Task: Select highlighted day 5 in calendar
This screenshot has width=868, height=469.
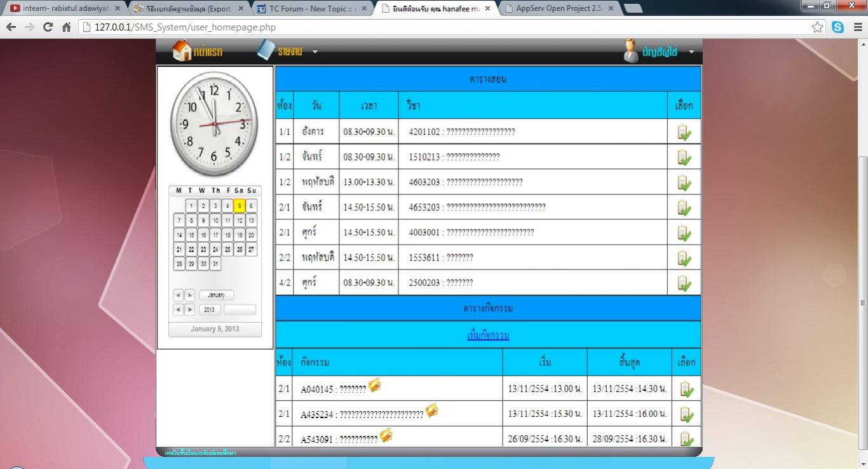Action: coord(239,206)
